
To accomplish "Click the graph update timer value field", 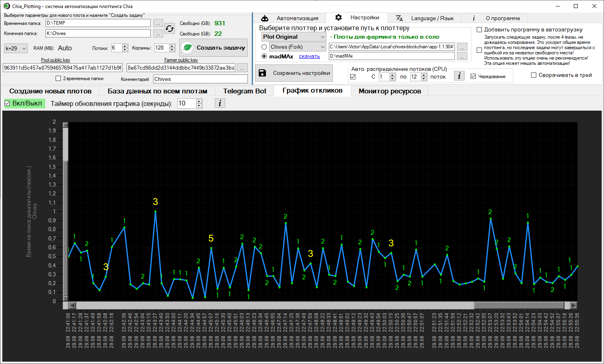I will (x=187, y=103).
